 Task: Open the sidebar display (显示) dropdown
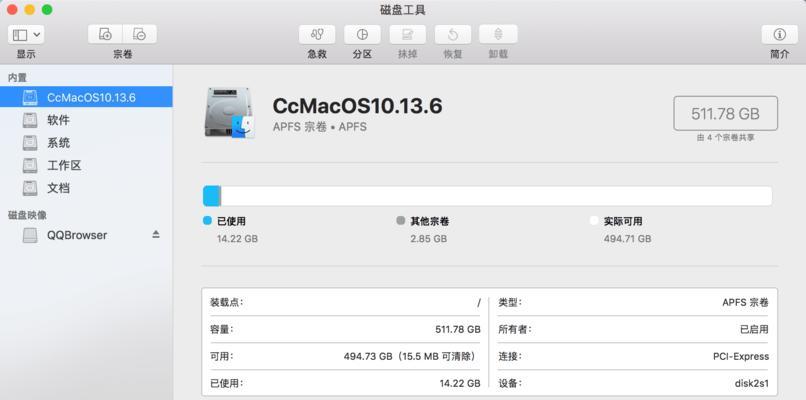coord(26,35)
